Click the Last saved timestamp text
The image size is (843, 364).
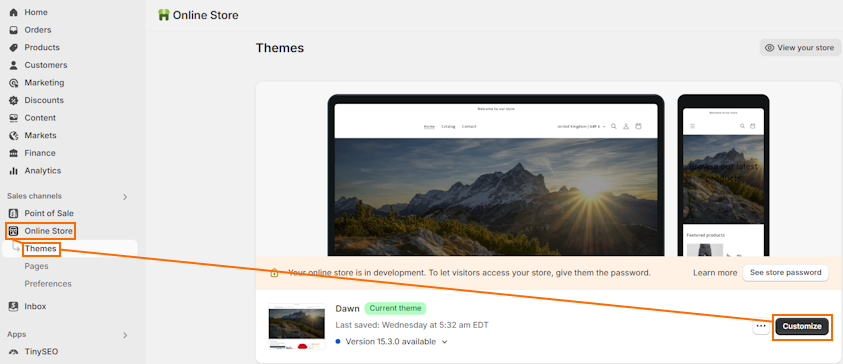point(412,325)
